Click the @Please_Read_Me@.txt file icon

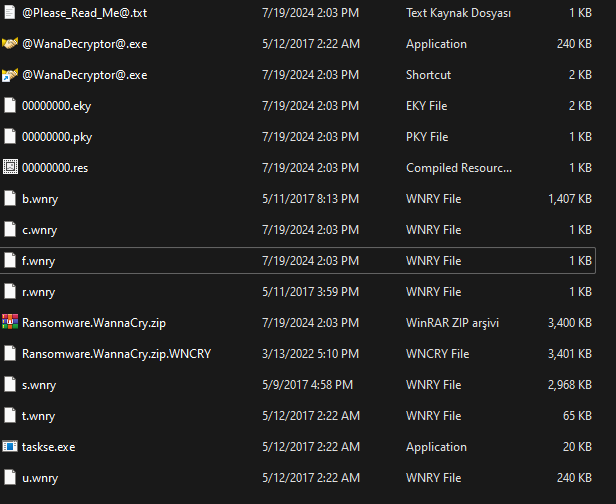pos(10,13)
